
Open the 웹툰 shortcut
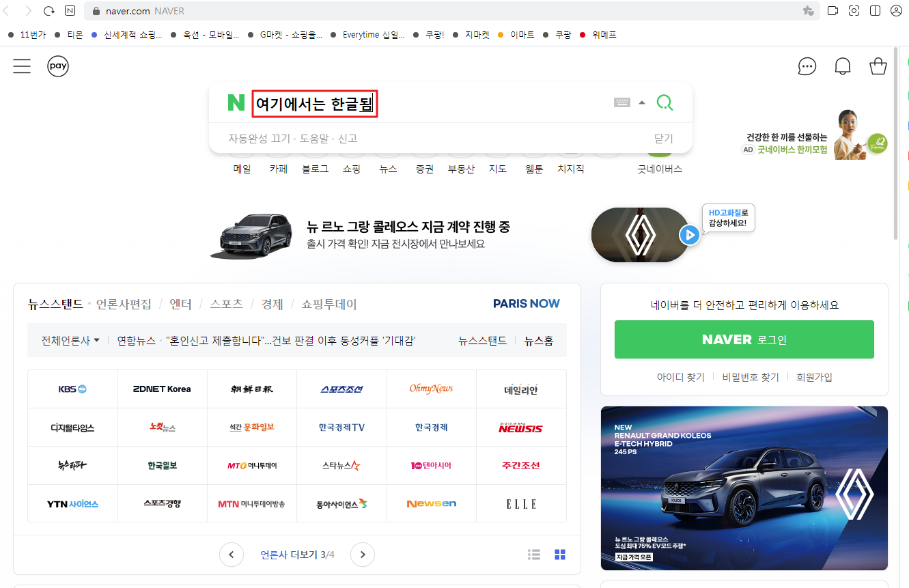click(534, 169)
